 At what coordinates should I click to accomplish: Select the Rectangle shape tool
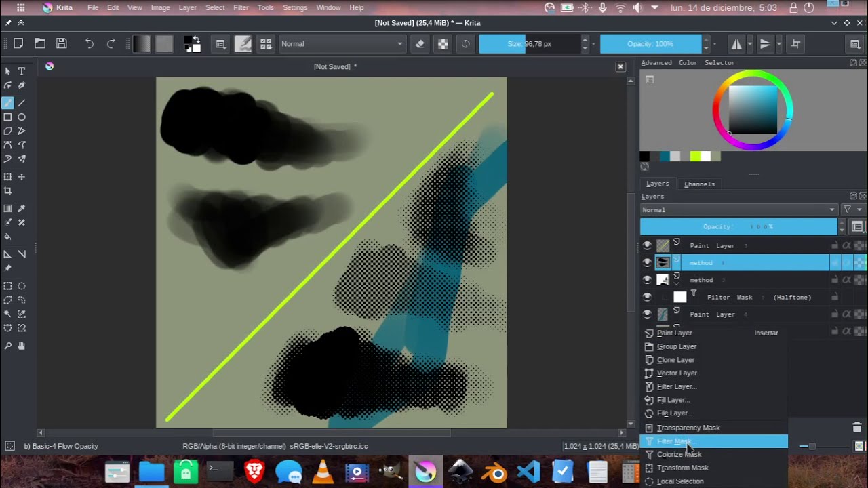[7, 117]
